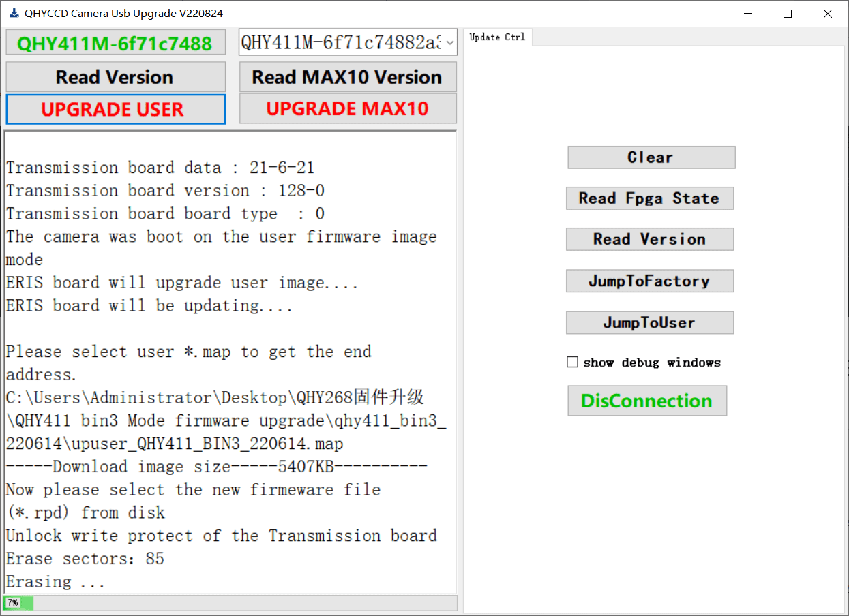Click 'Now please select the new firmeware file' line
Screen dimensions: 849x616
click(x=193, y=490)
